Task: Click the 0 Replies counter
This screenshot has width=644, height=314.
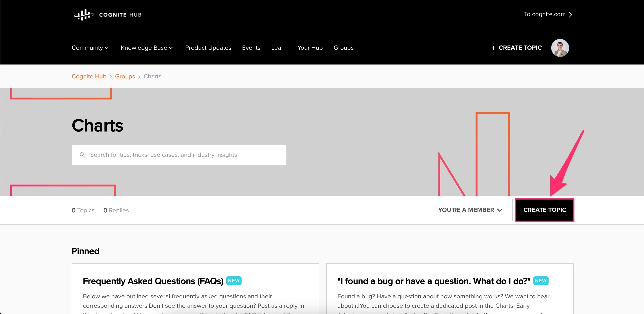Action: pyautogui.click(x=116, y=210)
